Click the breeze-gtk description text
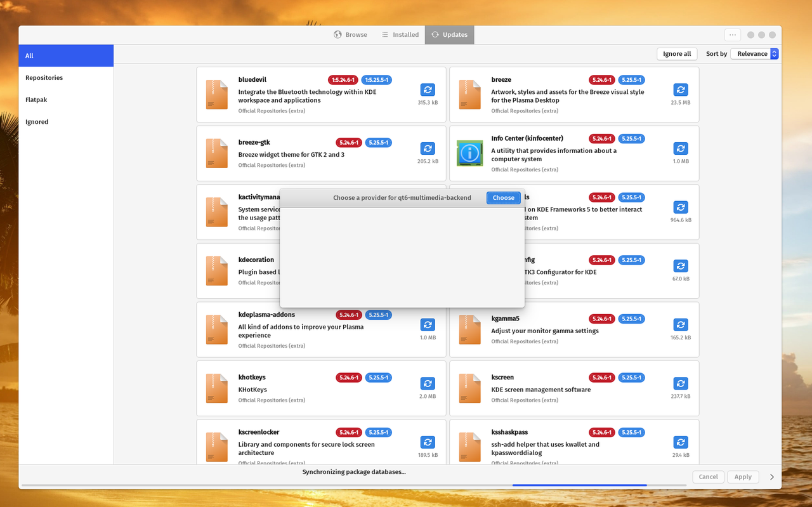 tap(291, 155)
